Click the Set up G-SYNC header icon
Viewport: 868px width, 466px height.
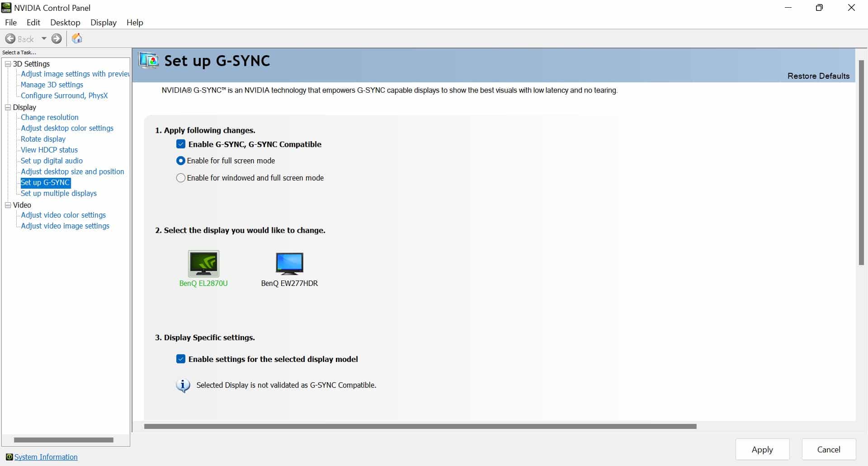(149, 61)
